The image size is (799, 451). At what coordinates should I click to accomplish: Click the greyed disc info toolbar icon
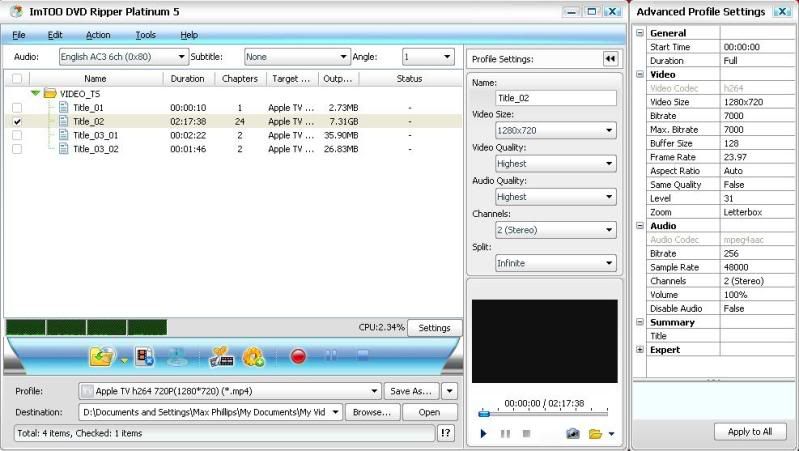177,357
